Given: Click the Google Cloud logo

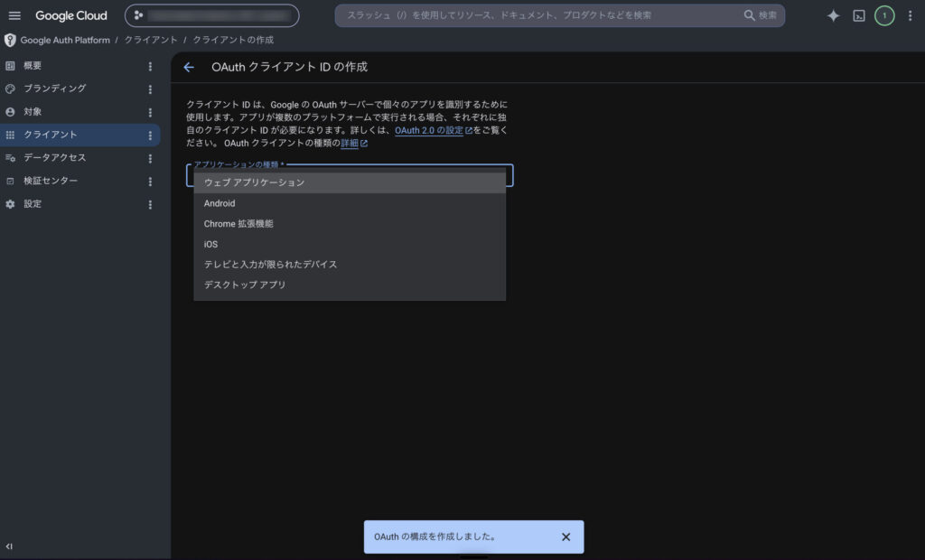Looking at the screenshot, I should coord(71,16).
